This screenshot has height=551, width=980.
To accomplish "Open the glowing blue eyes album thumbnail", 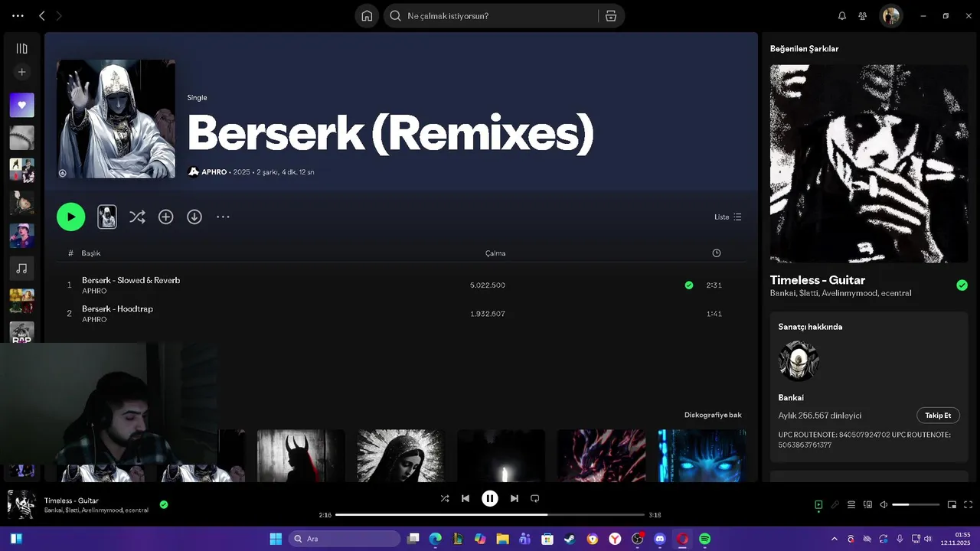I will pos(701,455).
